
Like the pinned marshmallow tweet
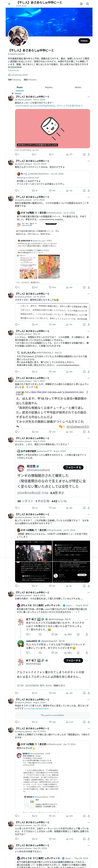click(50, 154)
